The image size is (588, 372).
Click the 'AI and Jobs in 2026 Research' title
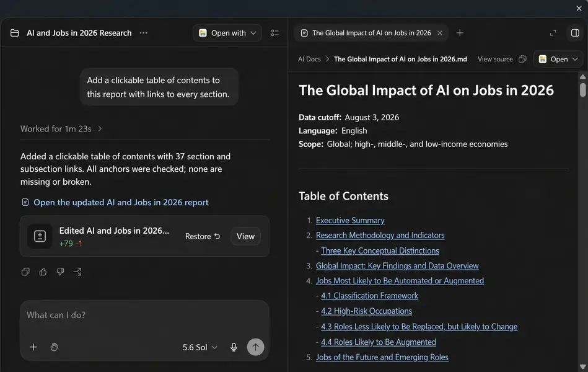coord(79,33)
